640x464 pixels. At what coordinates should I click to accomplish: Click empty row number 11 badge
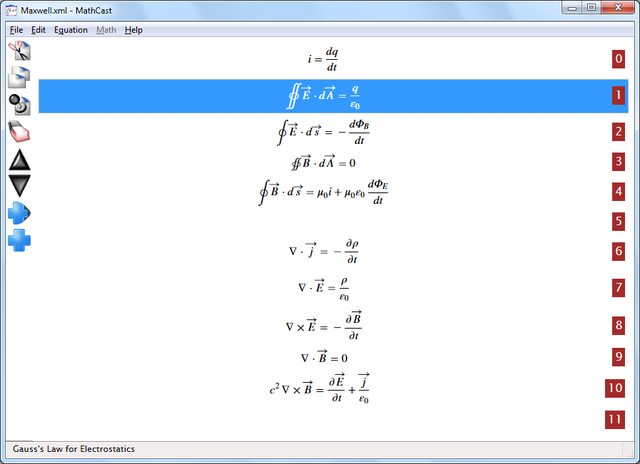tap(615, 420)
